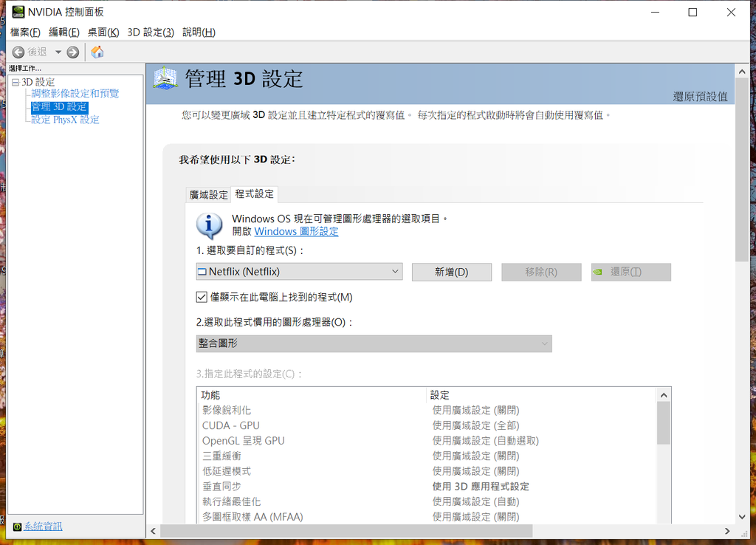The height and width of the screenshot is (545, 756).
Task: Open the Windows 圖形設定 link
Action: 296,231
